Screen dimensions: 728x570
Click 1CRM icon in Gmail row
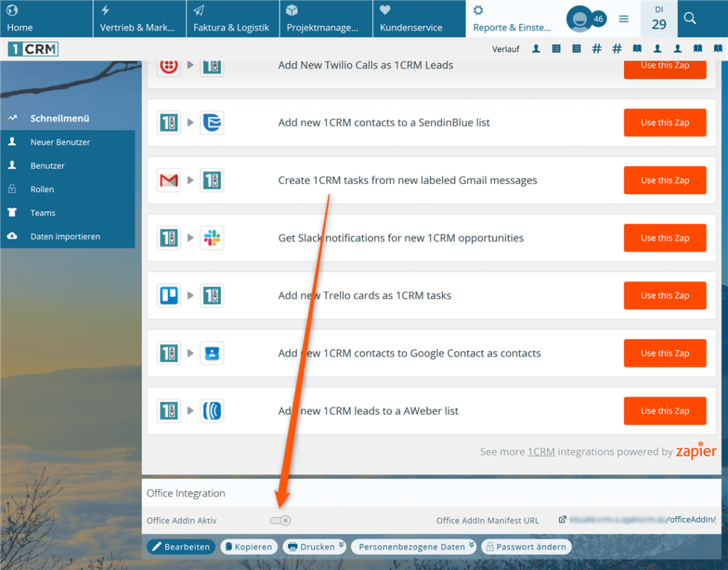coord(212,180)
